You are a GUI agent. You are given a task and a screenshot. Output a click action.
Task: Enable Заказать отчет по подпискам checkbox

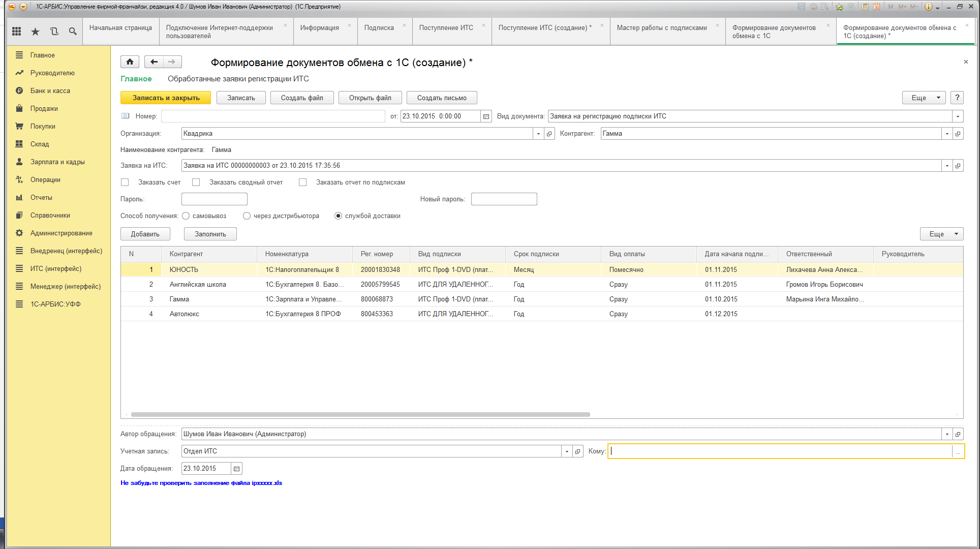(x=303, y=182)
